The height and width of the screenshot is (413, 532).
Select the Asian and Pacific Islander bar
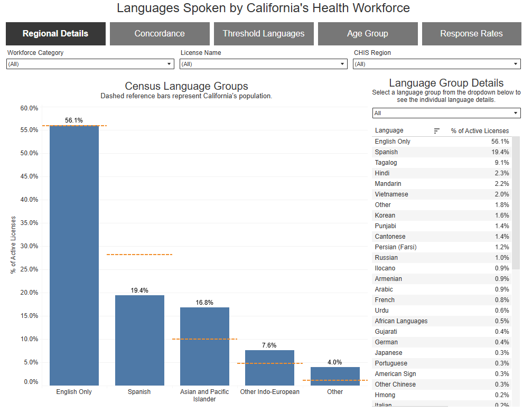coord(204,346)
